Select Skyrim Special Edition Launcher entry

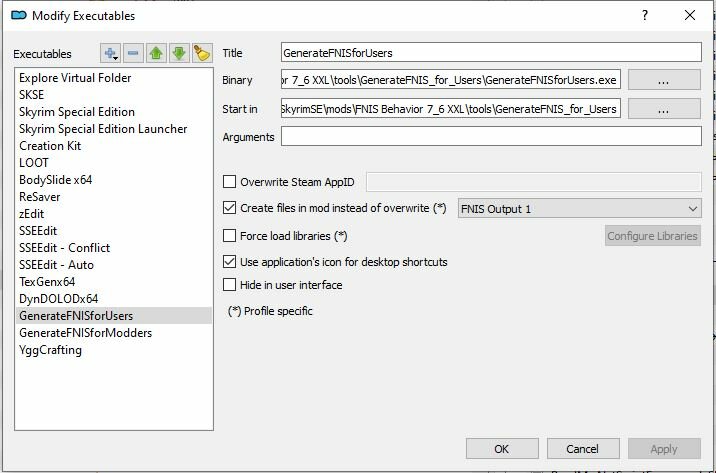114,129
